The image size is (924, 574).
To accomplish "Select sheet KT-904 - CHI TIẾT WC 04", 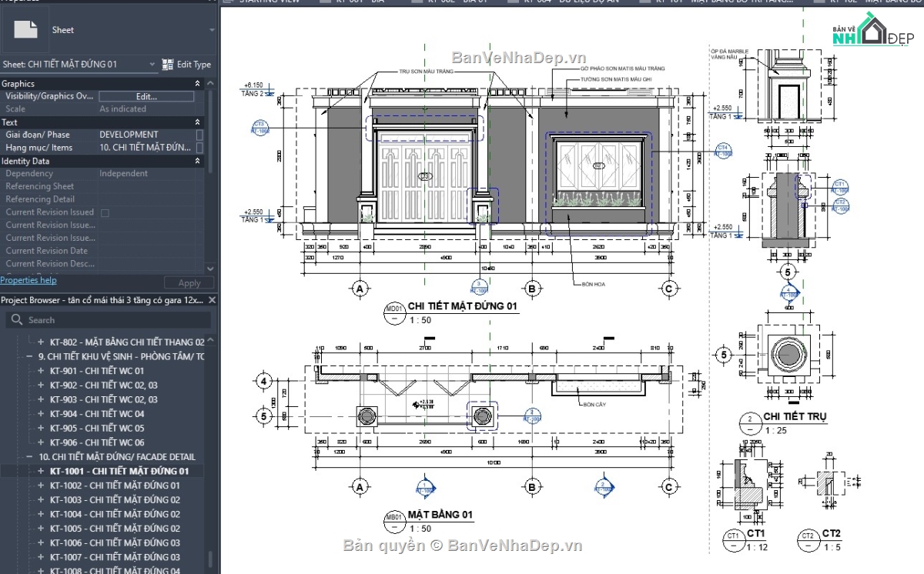I will click(x=97, y=414).
